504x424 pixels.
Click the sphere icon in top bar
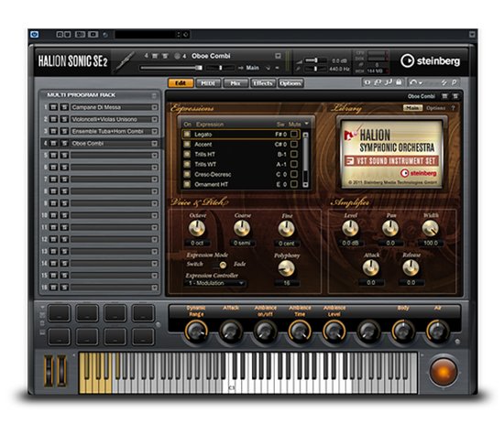105,35
